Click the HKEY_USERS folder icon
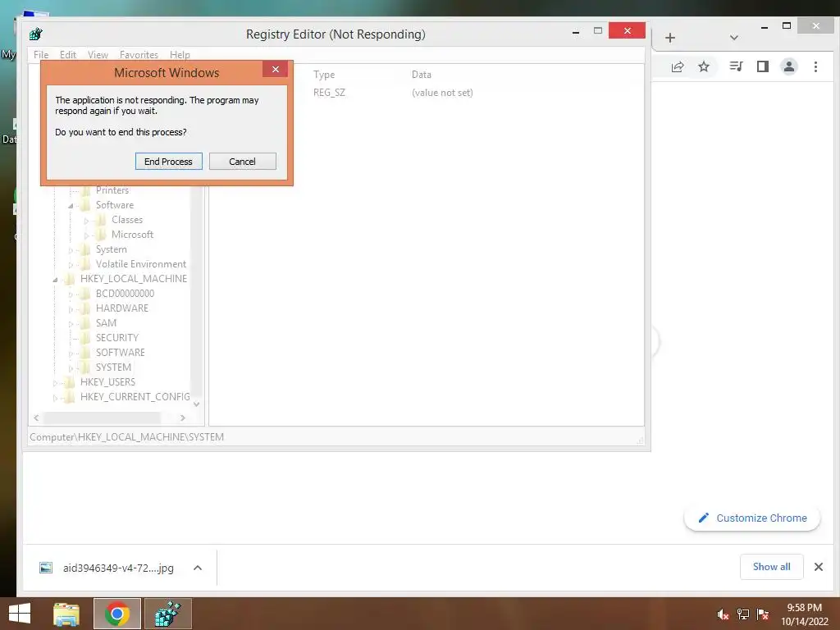The image size is (840, 630). coord(70,382)
